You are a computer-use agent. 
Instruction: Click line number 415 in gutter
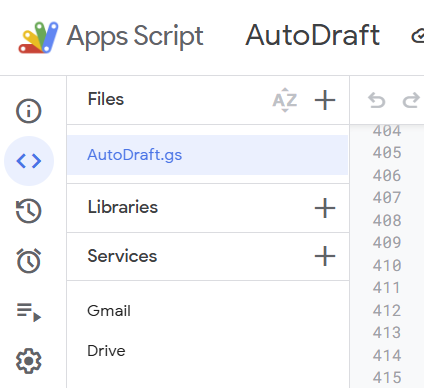pos(387,378)
